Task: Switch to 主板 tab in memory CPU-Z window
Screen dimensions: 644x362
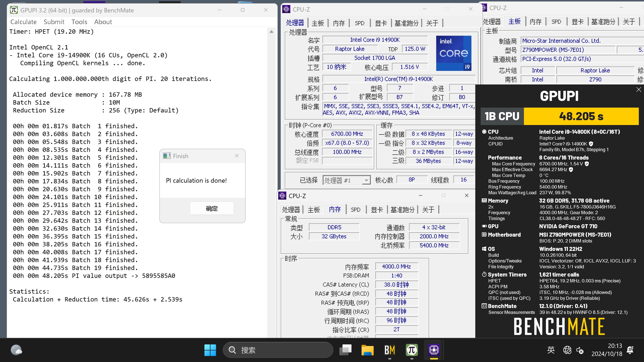Action: (313, 210)
